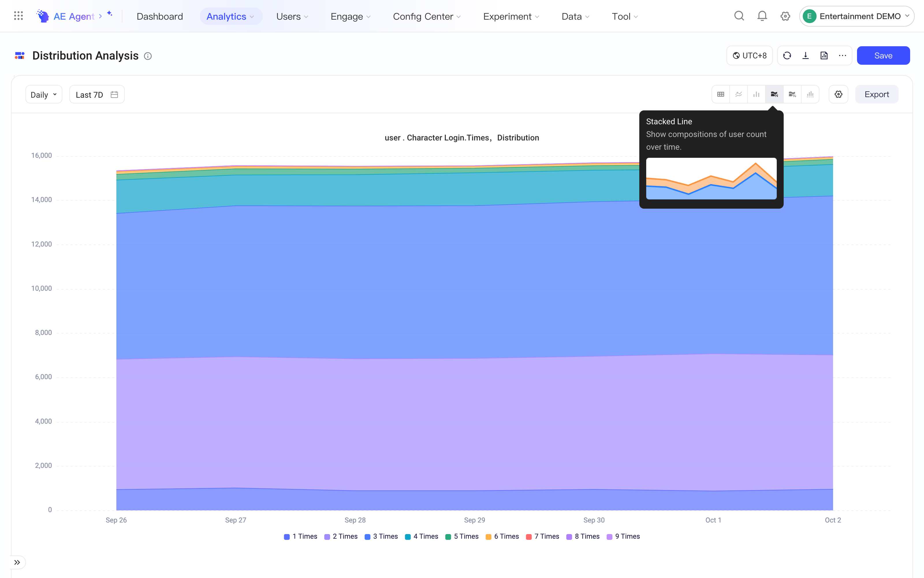
Task: Toggle the 3 Times legend series
Action: pyautogui.click(x=381, y=536)
